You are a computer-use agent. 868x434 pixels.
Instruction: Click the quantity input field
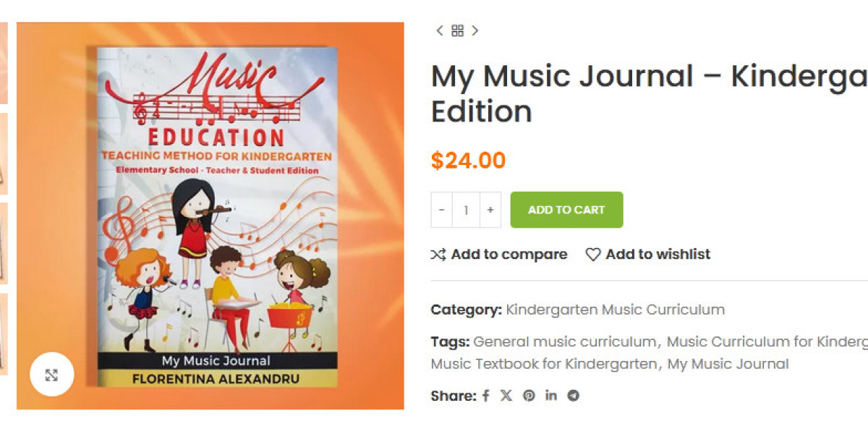(x=466, y=210)
